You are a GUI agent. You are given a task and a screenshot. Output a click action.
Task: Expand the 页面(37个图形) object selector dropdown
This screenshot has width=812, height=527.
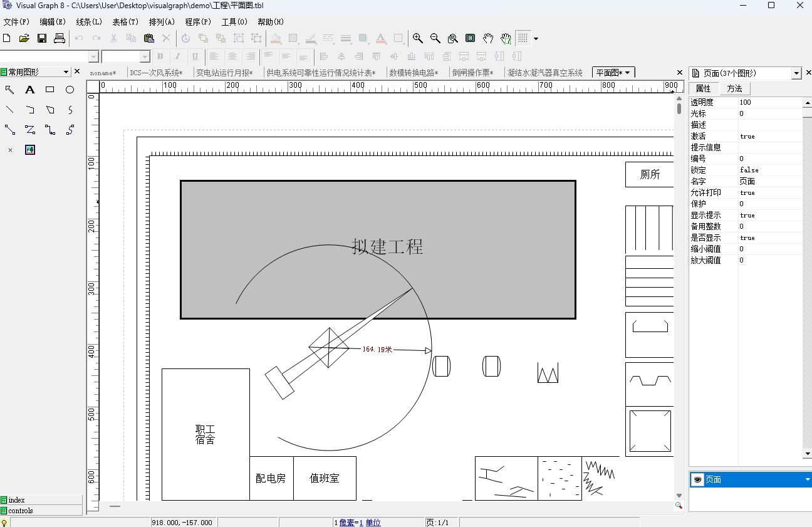(x=797, y=73)
